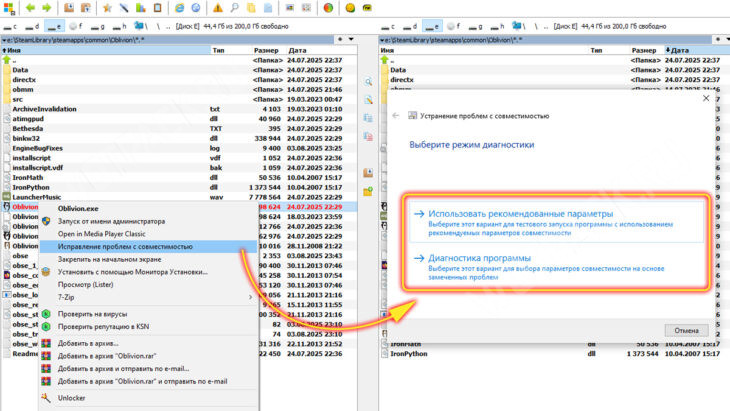Click the left panel network neighborhood icon
Viewport: 730px width, 411px height.
click(x=139, y=26)
